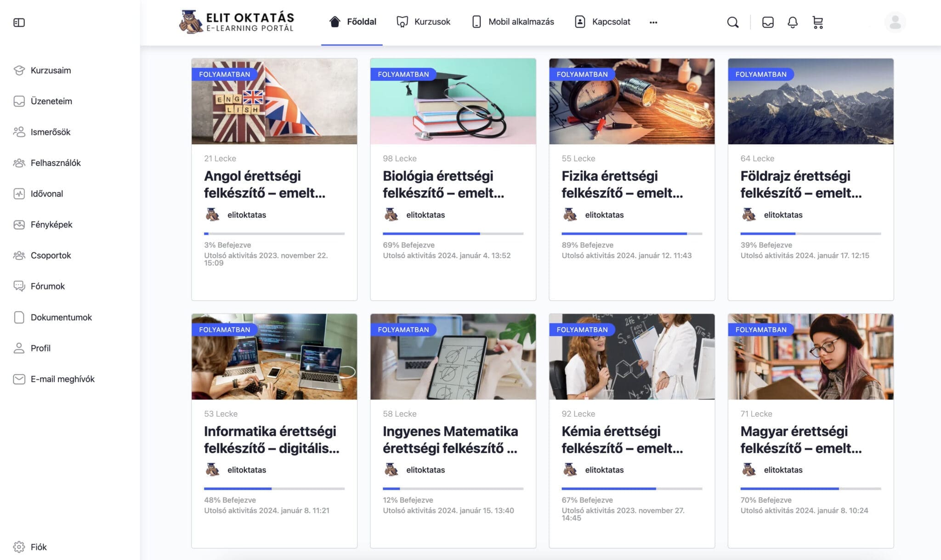Open the inbox messages icon in header

click(x=767, y=22)
